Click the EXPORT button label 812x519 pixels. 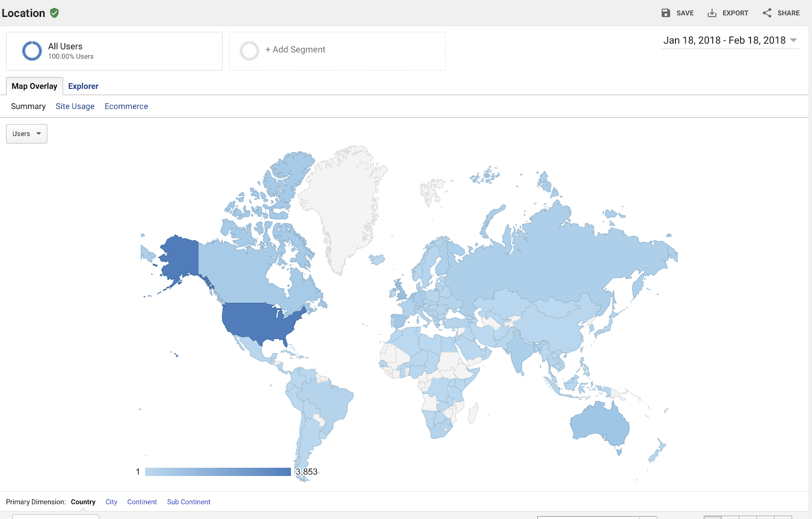click(x=735, y=13)
